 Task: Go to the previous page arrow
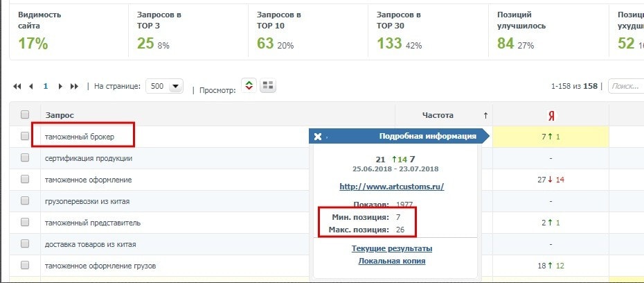pyautogui.click(x=31, y=87)
